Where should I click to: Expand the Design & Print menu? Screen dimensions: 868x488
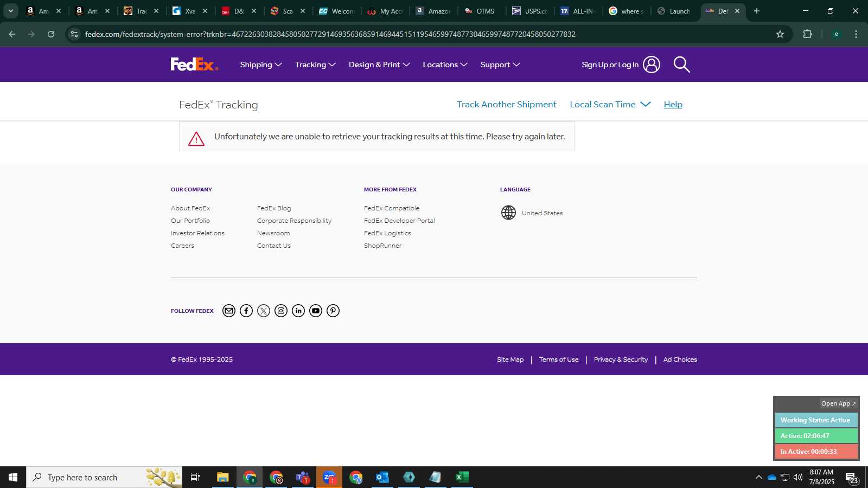tap(379, 65)
